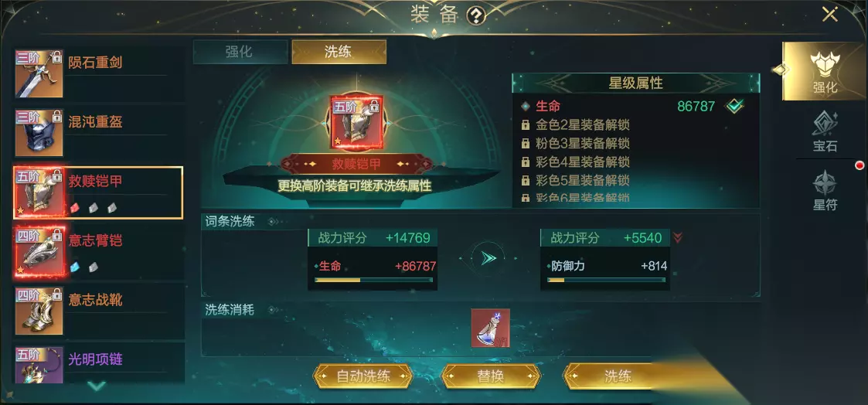This screenshot has width=868, height=405.
Task: Click the 洗练消耗 potion item icon
Action: point(491,328)
